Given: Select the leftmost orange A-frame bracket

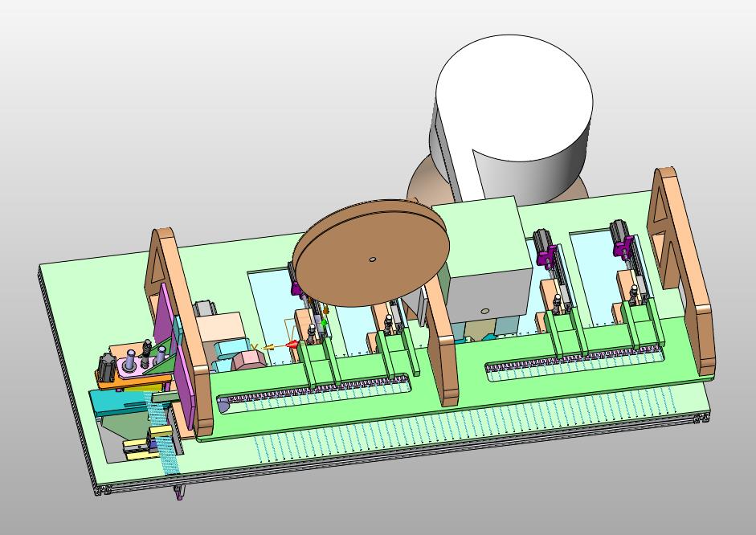Looking at the screenshot, I should pos(178,328).
